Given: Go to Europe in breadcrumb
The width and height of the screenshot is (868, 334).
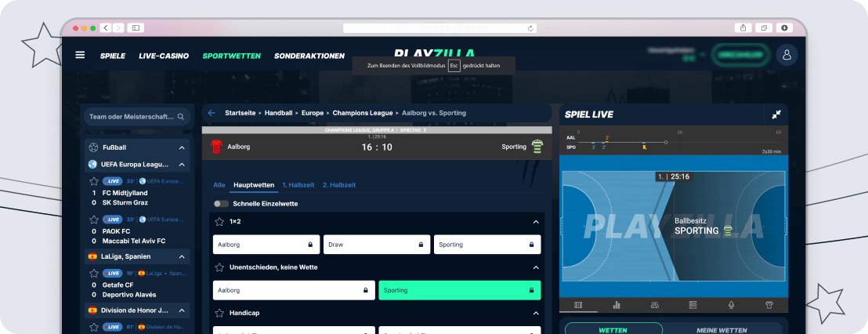Looking at the screenshot, I should (313, 113).
